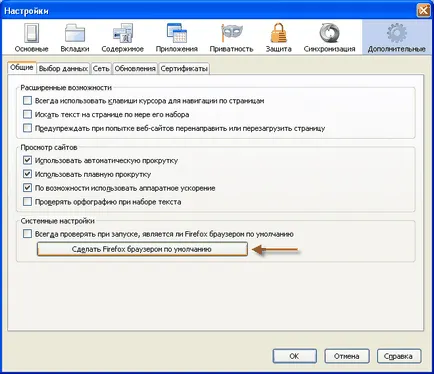The width and height of the screenshot is (434, 374).
Task: Uncheck 'Использовать автоматическую прокрутку'
Action: (27, 160)
